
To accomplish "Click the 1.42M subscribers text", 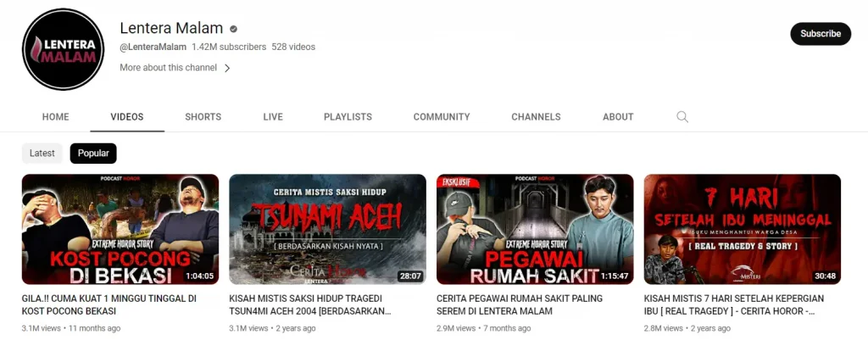I will [x=229, y=47].
